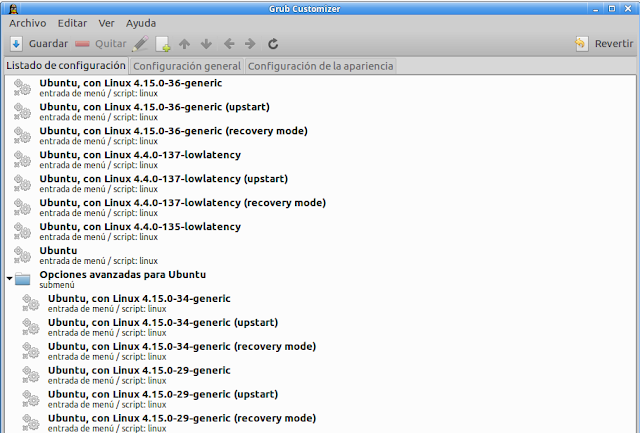Screen dimensions: 640x433
Task: Open the Editar menu
Action: coord(72,23)
